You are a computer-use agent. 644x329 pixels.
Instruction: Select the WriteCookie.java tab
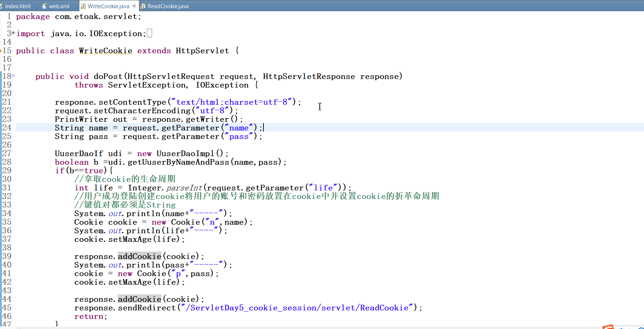point(108,6)
